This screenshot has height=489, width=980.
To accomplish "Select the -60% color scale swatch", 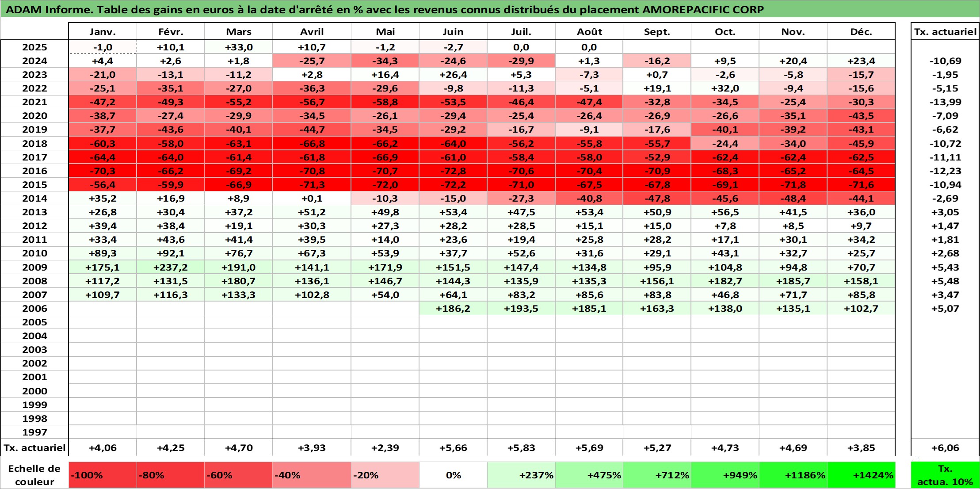I will 238,475.
